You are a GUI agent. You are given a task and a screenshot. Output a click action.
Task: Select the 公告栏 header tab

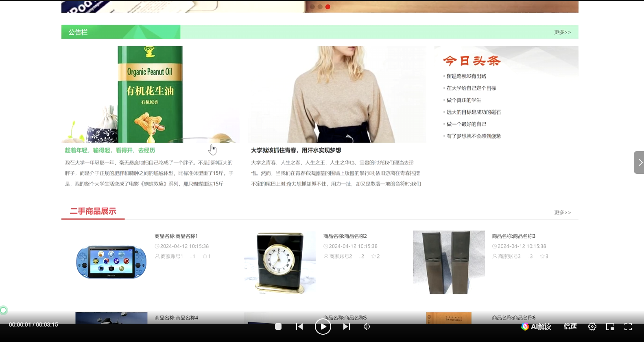(x=121, y=32)
